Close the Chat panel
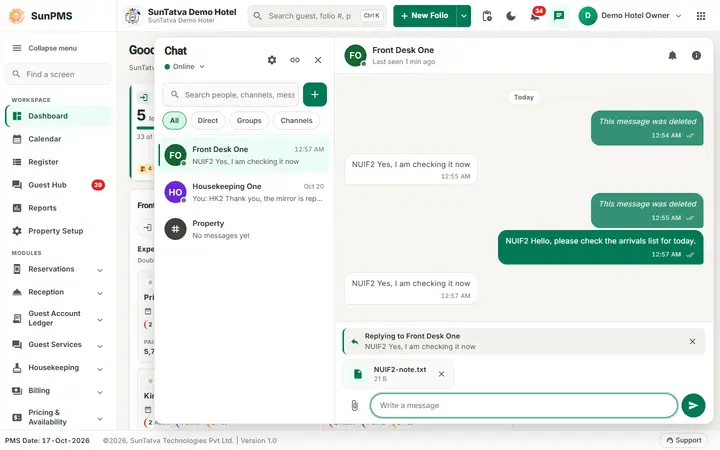720x450 pixels. (318, 60)
